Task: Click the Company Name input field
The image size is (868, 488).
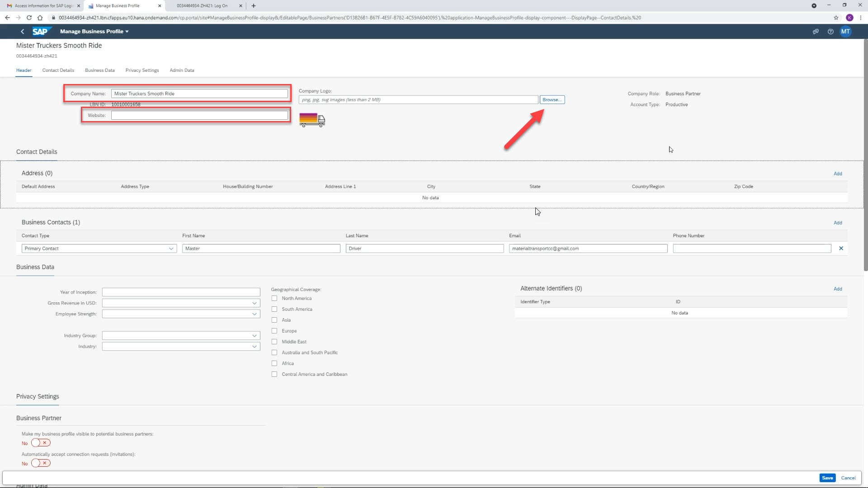Action: 199,94
